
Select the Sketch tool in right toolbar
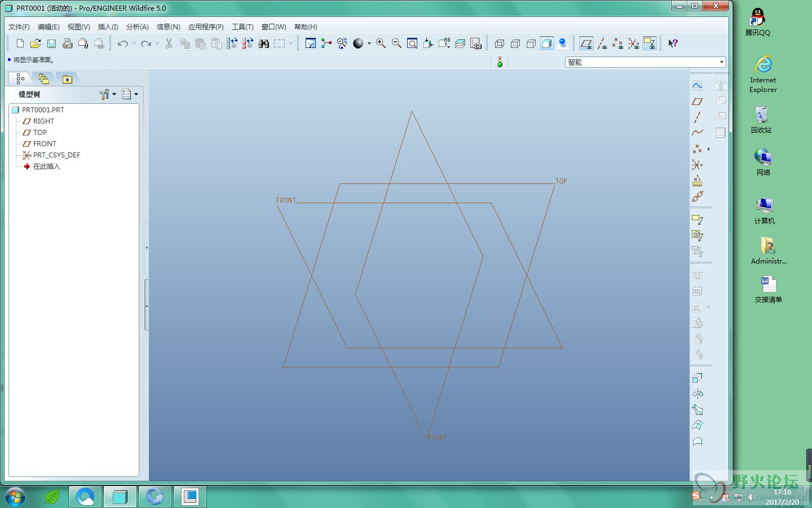coord(698,86)
